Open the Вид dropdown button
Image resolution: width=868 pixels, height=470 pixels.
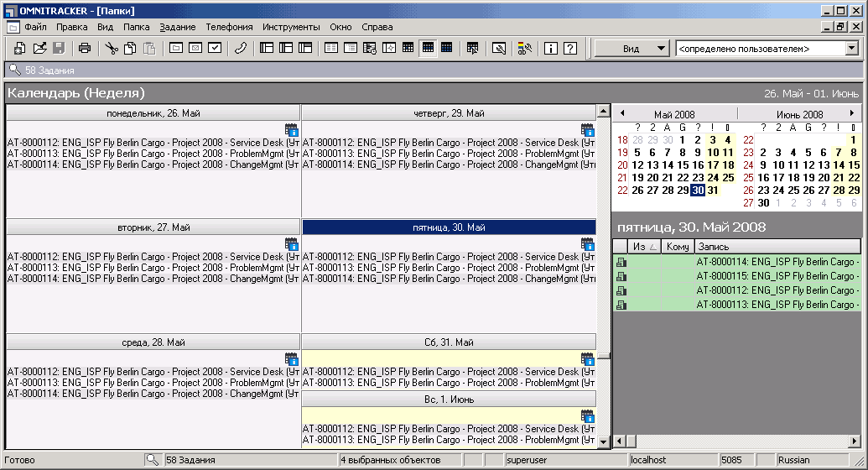[631, 49]
